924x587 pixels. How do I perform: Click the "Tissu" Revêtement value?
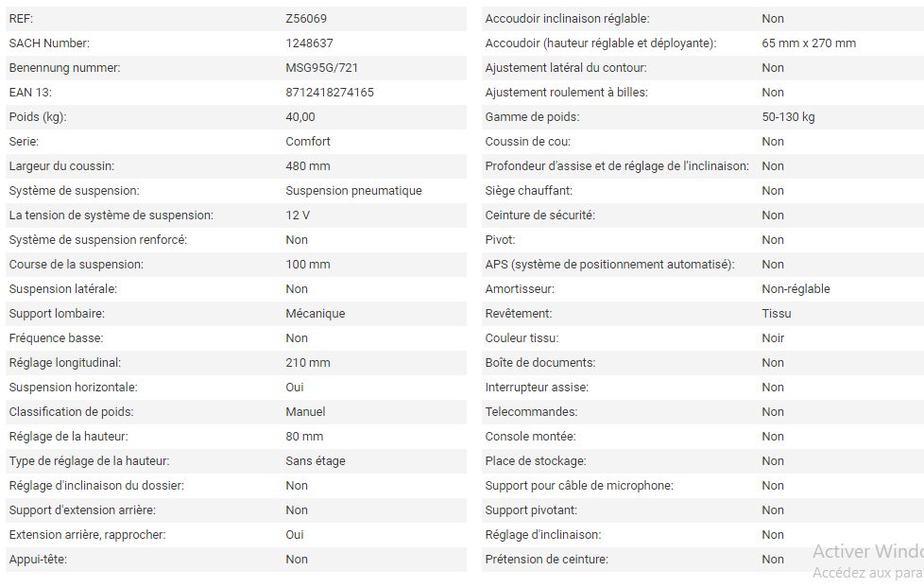pos(777,314)
